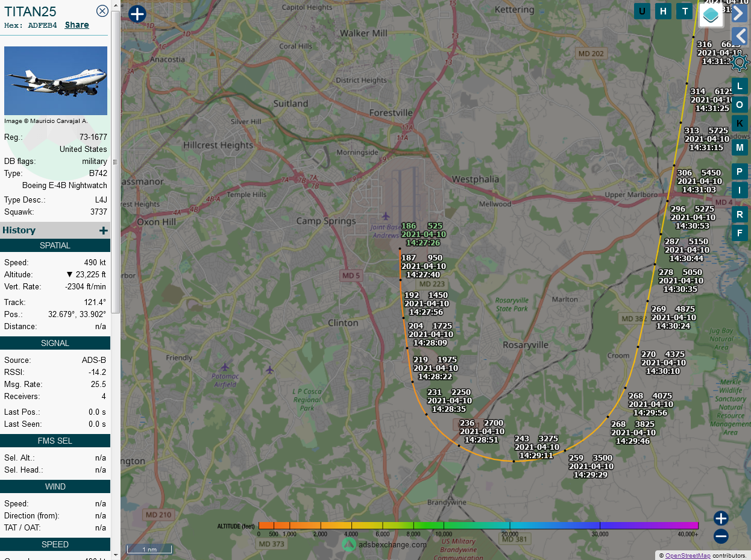Open the map settings gear
This screenshot has width=751, height=560.
pyautogui.click(x=740, y=62)
